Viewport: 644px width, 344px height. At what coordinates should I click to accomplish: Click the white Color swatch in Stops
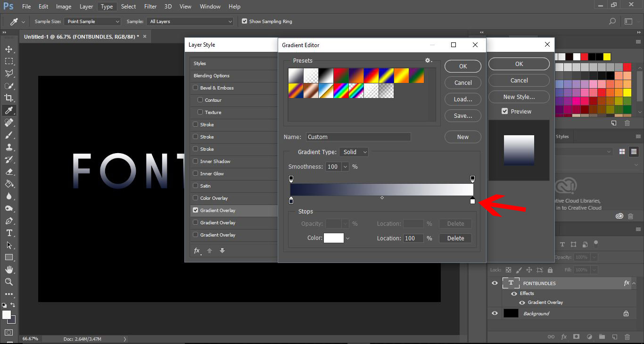tap(334, 238)
